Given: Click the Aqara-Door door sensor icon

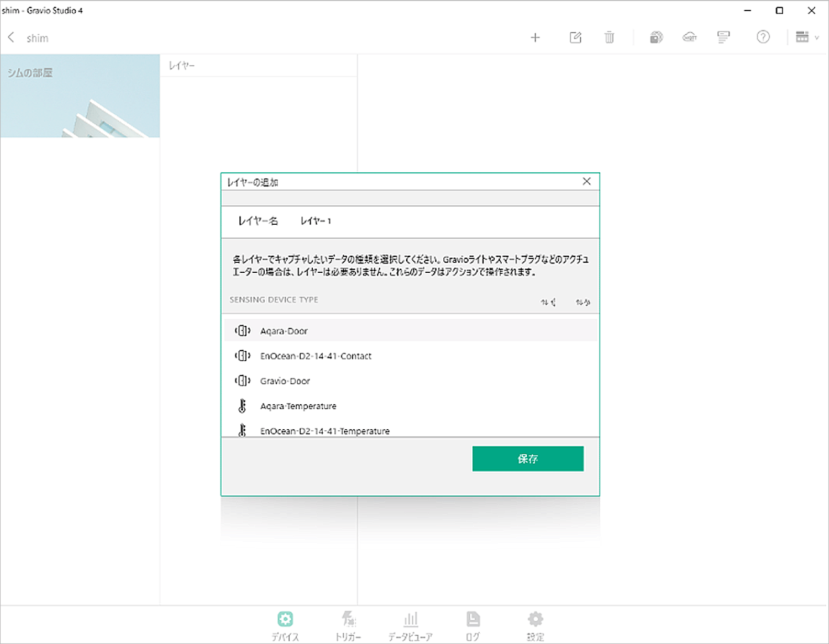Looking at the screenshot, I should tap(242, 330).
